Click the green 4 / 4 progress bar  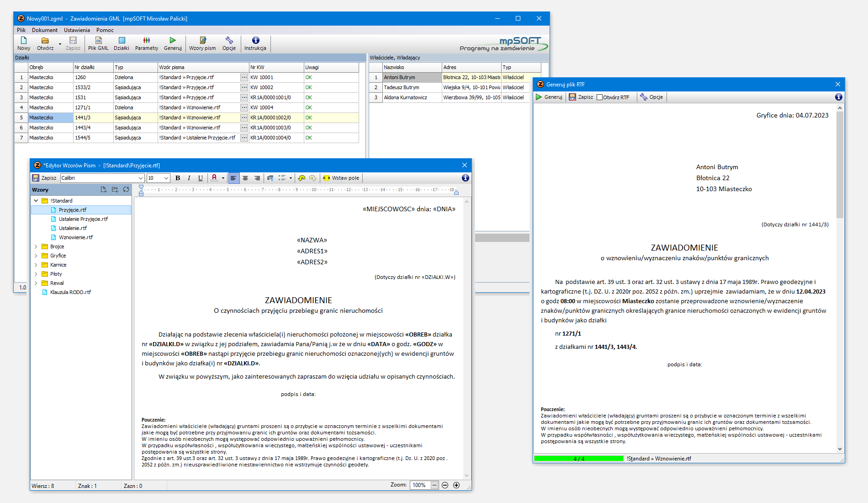pos(579,458)
